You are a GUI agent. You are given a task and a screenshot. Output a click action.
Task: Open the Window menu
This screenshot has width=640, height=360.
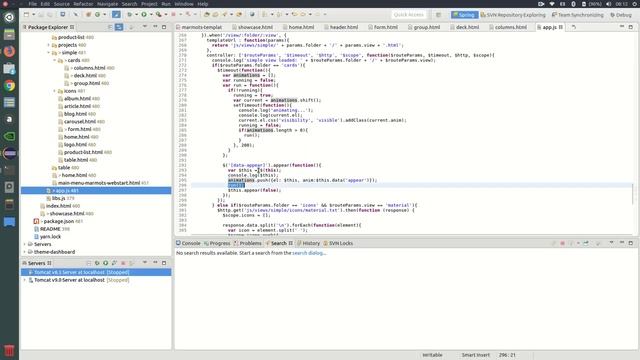[x=184, y=4]
